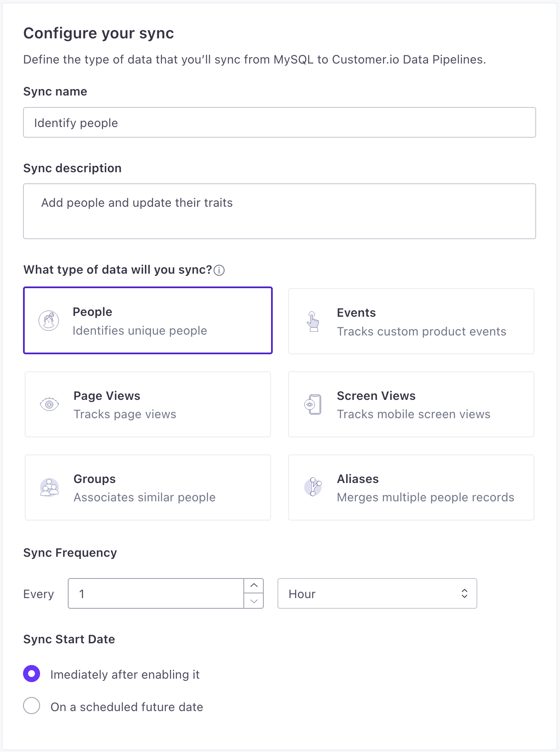560x752 pixels.
Task: Choose the Screen Views data type
Action: [411, 405]
